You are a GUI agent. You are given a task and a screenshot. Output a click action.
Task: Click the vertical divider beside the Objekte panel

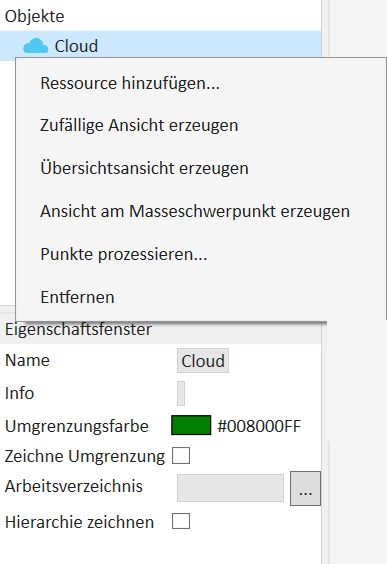[x=325, y=29]
